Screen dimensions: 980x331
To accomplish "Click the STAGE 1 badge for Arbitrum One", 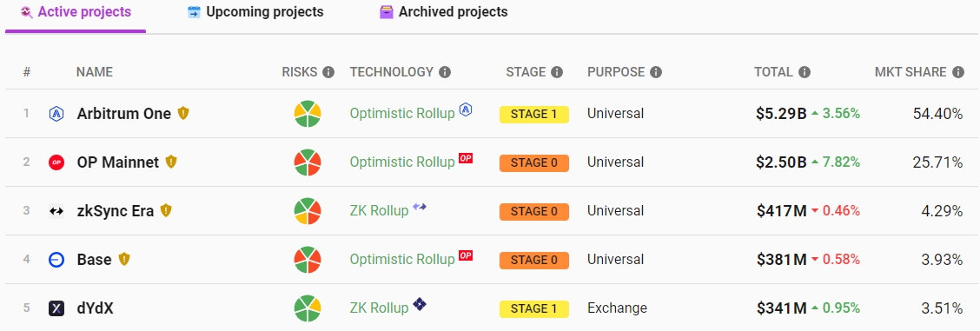I will [533, 115].
